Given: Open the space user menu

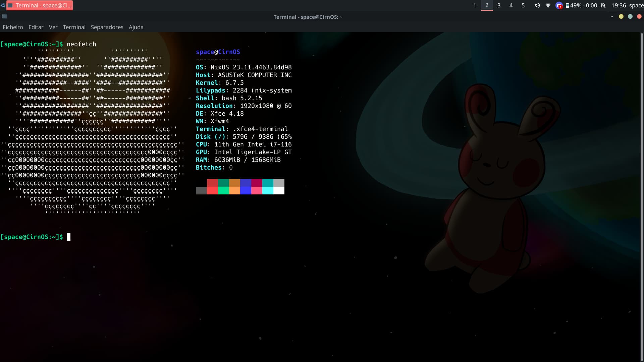Looking at the screenshot, I should tap(636, 5).
